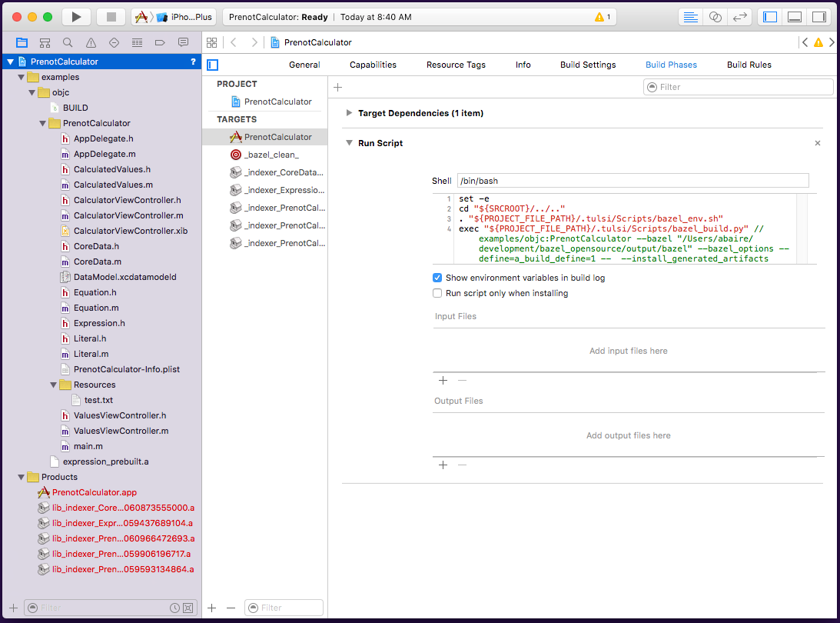Show the Version editor
840x623 pixels.
tap(740, 17)
